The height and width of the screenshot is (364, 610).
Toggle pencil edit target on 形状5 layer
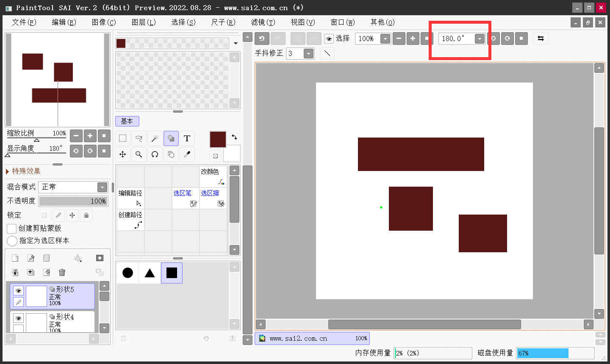click(x=18, y=302)
